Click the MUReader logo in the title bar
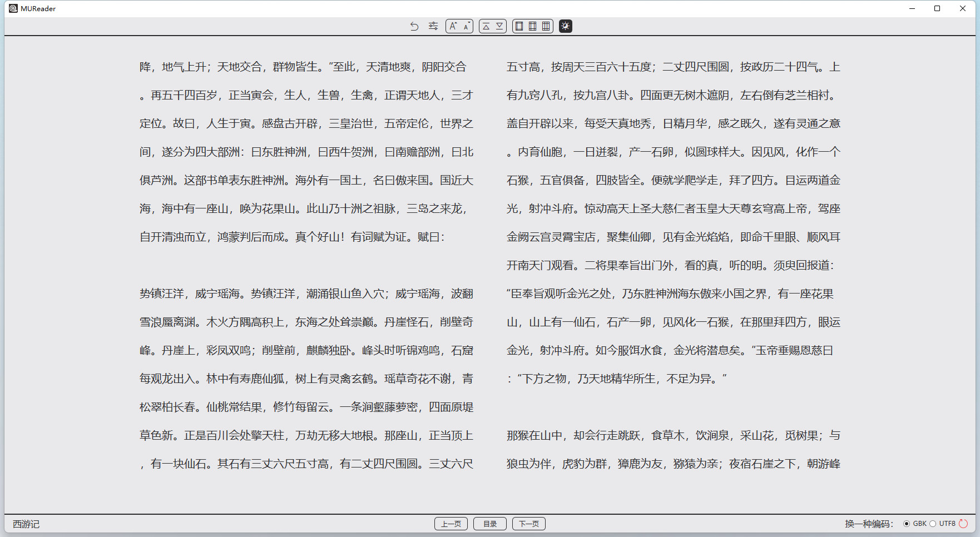 pos(13,8)
